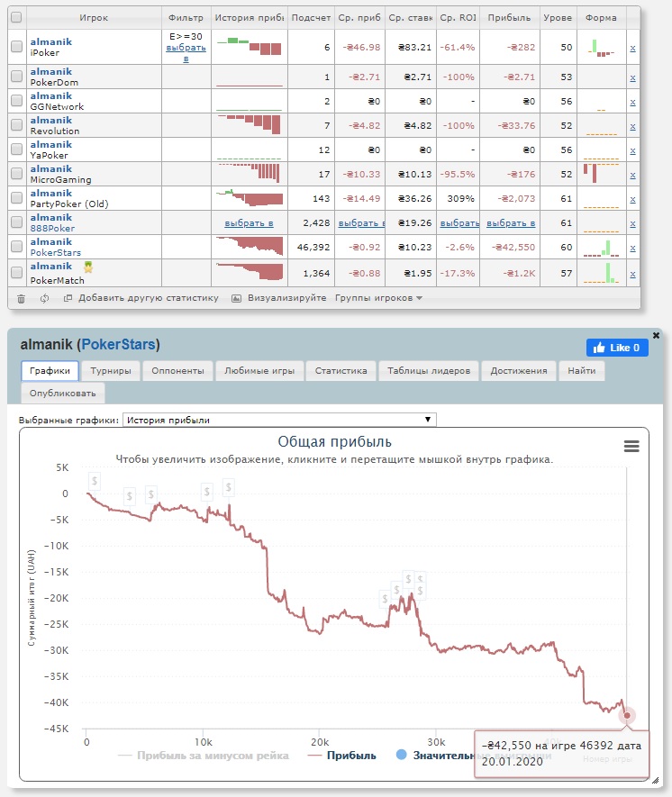Open the Оппоненты tab
Viewport: 672px width, 797px height.
point(177,370)
